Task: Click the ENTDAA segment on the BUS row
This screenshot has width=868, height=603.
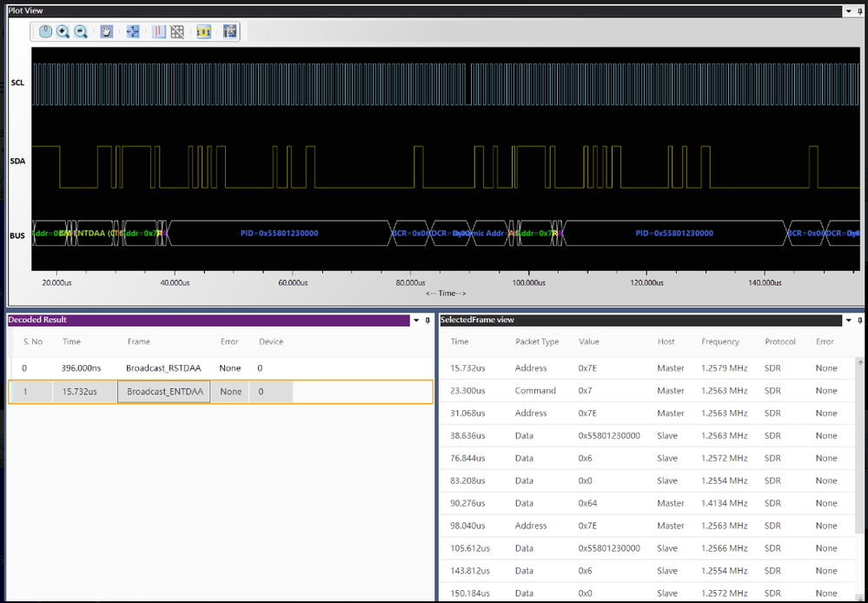Action: tap(94, 233)
